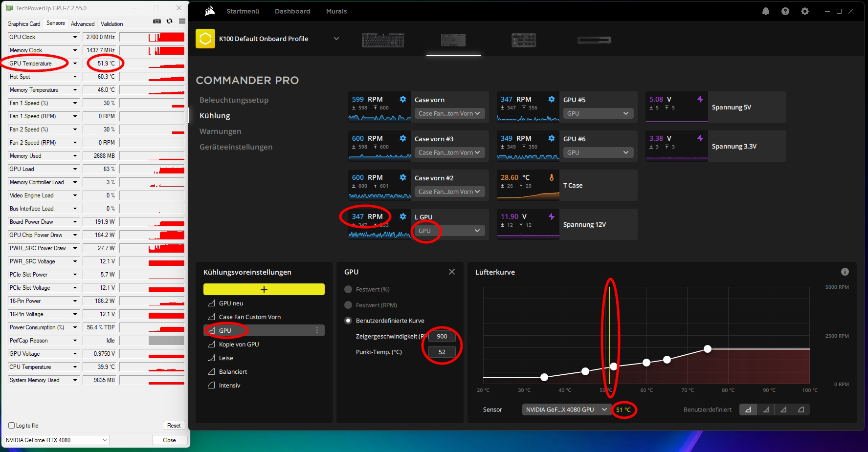Apply the first fan curve shape preset

pos(748,409)
